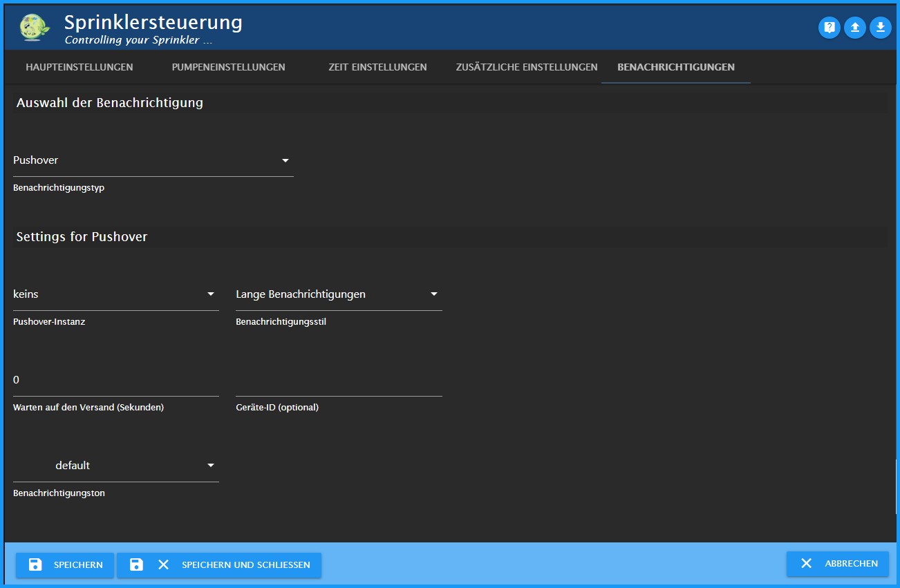Click the Controlling your Sprinkler subtitle
The image size is (900, 588).
tap(138, 40)
